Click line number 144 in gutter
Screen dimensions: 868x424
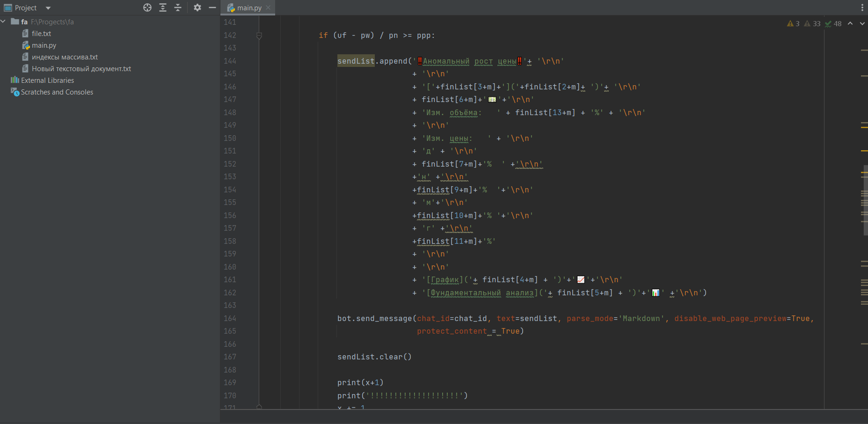point(230,61)
